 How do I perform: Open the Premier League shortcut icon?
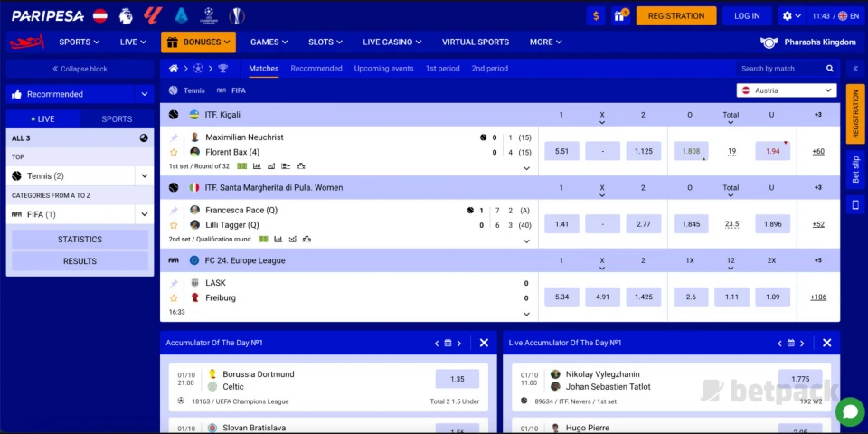127,15
